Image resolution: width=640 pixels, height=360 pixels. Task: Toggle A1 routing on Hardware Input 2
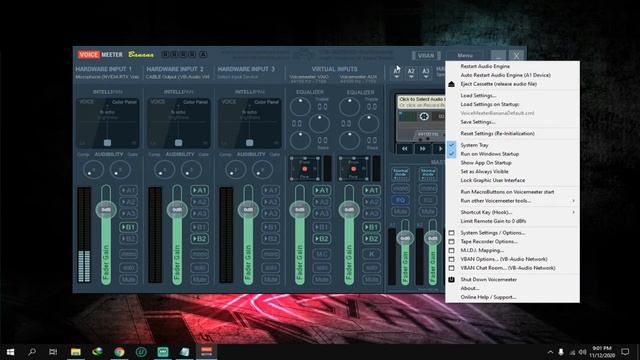(x=200, y=190)
